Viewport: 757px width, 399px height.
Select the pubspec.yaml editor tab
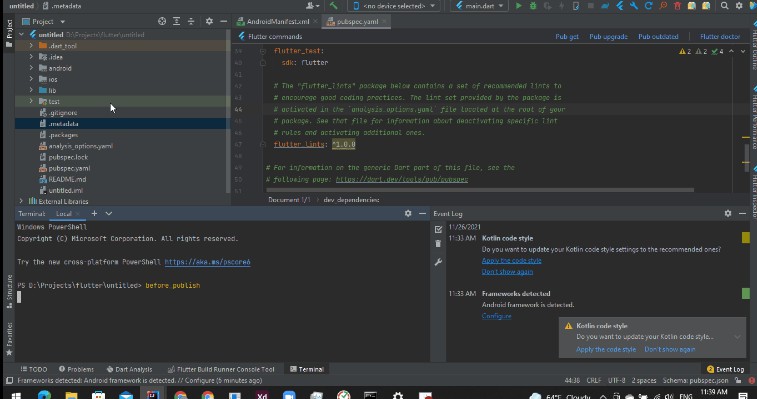pos(357,21)
